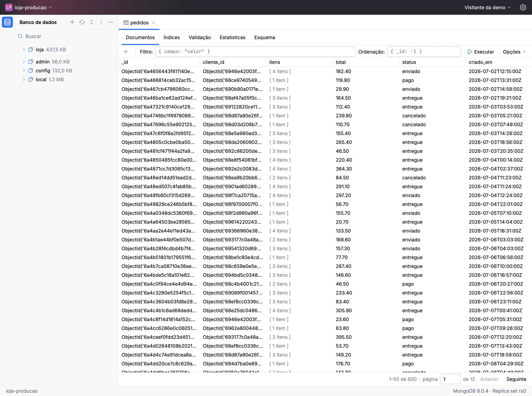
Task: Click the admin database icon
Action: (x=30, y=62)
